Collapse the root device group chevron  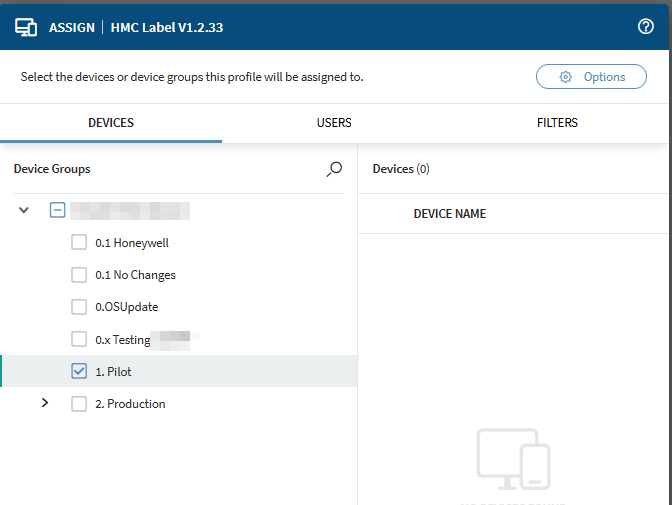[x=24, y=211]
